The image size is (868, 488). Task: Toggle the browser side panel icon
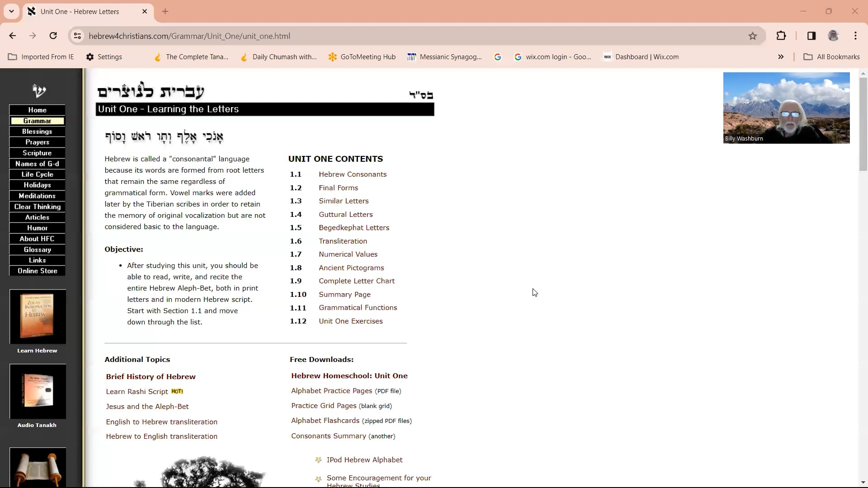tap(811, 36)
